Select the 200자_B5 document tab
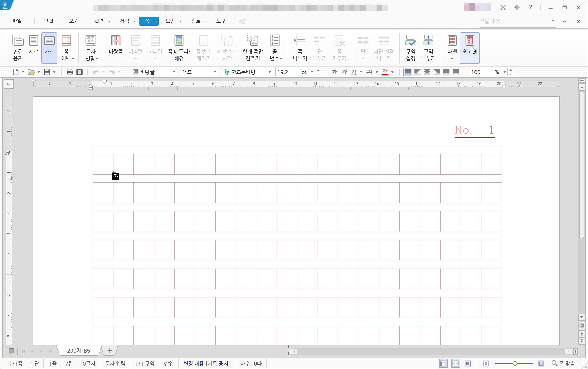Image resolution: width=588 pixels, height=369 pixels. click(x=79, y=351)
